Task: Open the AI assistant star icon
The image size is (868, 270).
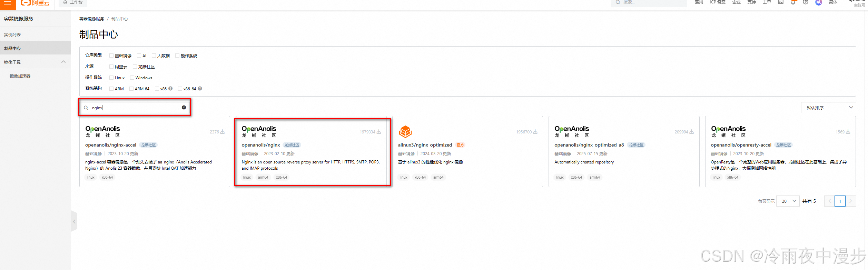Action: (x=819, y=2)
